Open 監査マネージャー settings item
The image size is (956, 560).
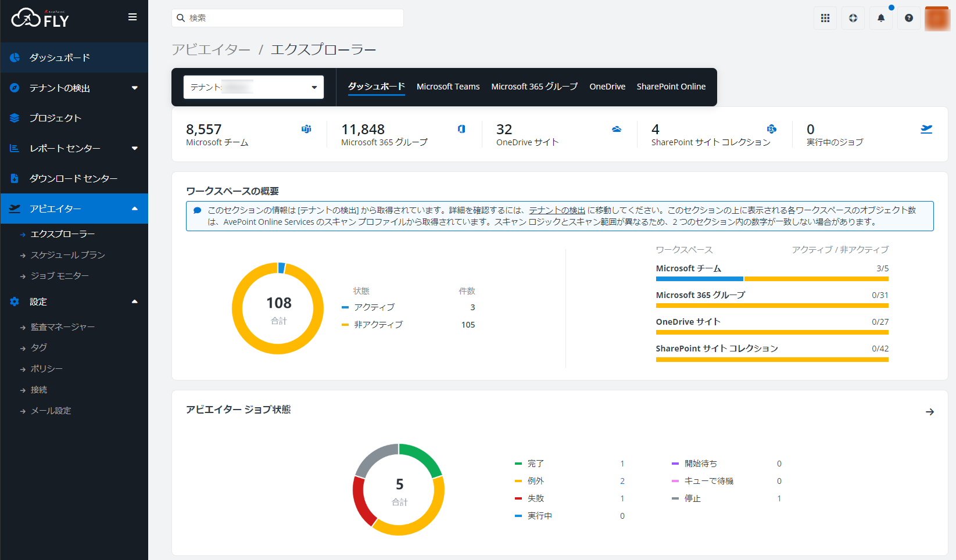point(63,327)
